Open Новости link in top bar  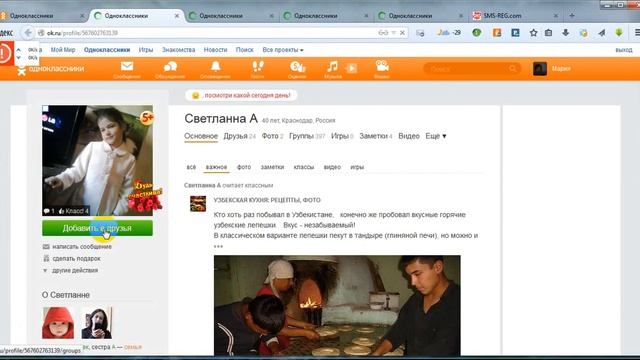point(216,50)
